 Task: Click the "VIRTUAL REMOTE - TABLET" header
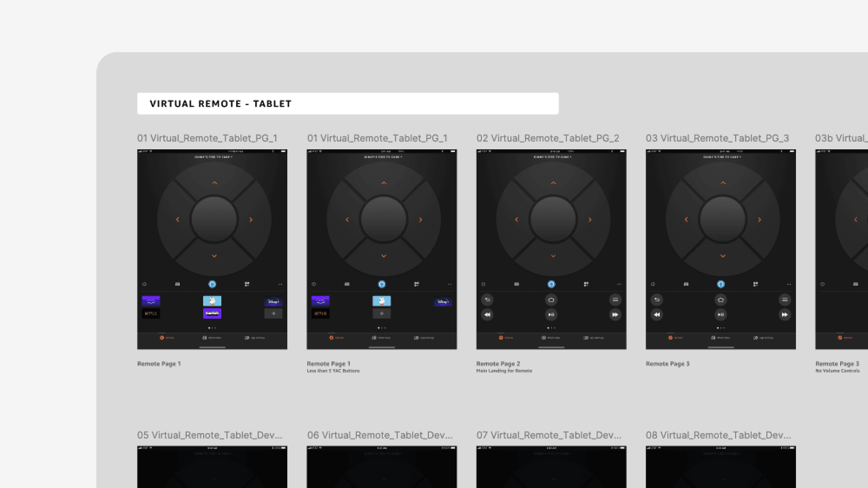[x=348, y=103]
